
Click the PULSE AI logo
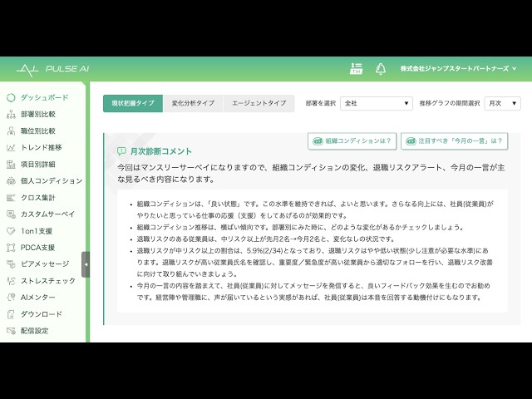[x=53, y=69]
